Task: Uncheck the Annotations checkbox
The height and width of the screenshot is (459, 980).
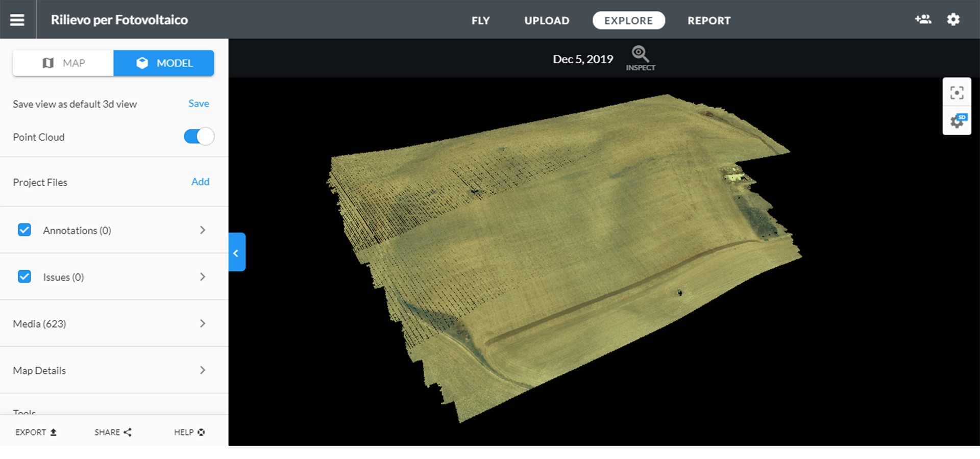Action: pyautogui.click(x=24, y=230)
